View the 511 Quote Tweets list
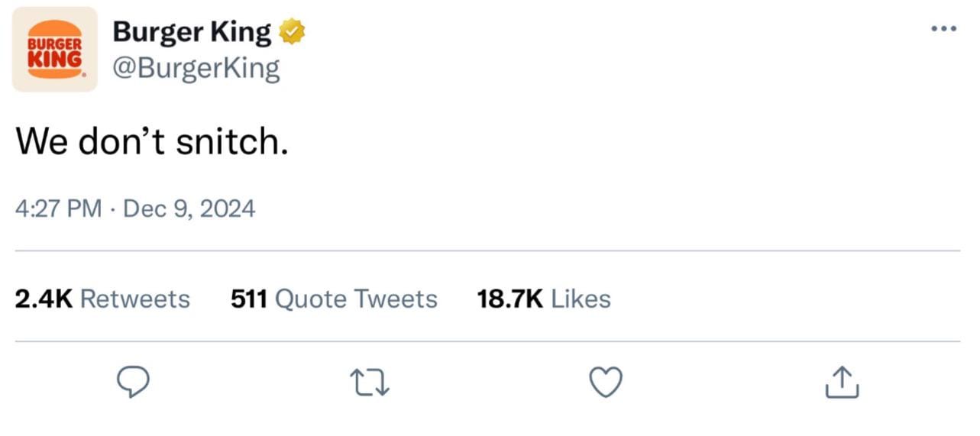980x436 pixels. [x=334, y=299]
